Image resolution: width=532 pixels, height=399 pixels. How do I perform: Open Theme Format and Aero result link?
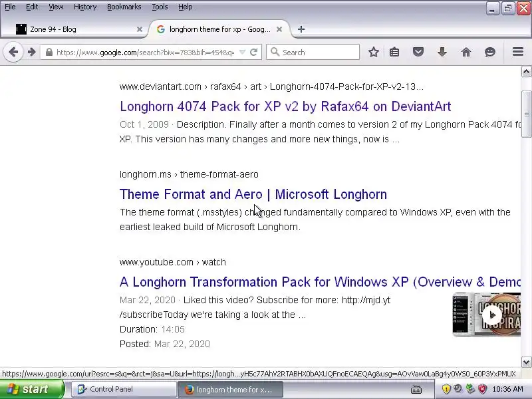(253, 194)
